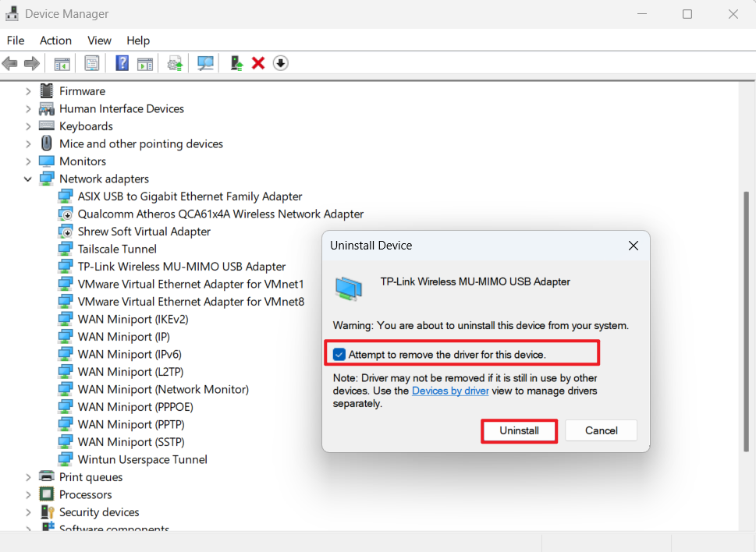Image resolution: width=756 pixels, height=552 pixels.
Task: Uncheck Attempt to remove the driver checkbox
Action: tap(339, 352)
